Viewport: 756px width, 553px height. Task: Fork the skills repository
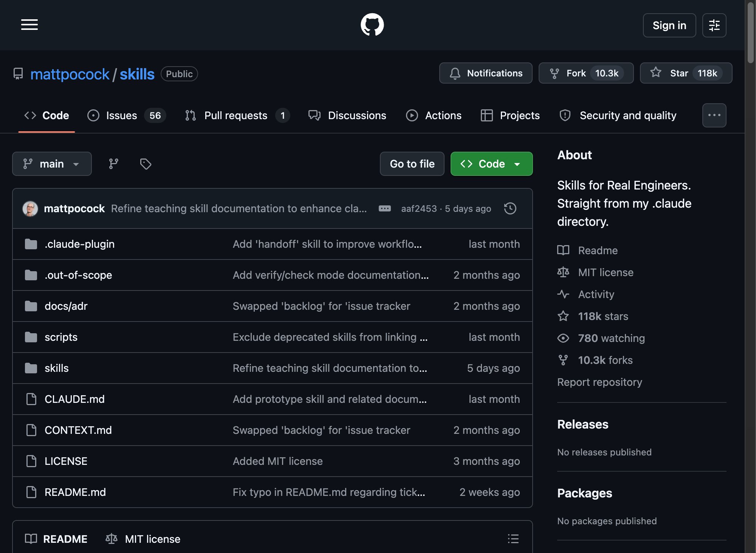pos(586,73)
